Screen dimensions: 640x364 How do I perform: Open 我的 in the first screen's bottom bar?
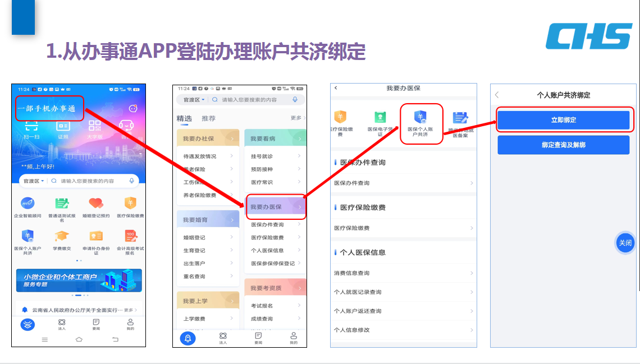tap(130, 325)
